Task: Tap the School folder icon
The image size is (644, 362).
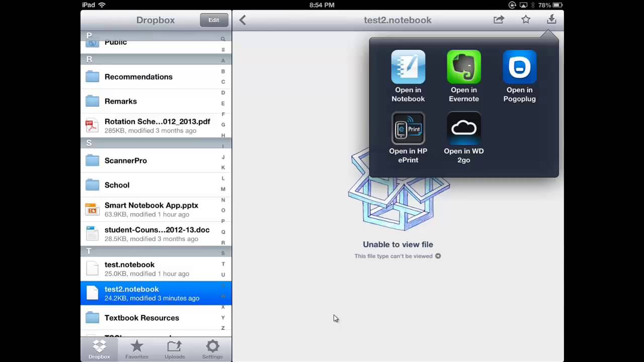Action: (92, 185)
